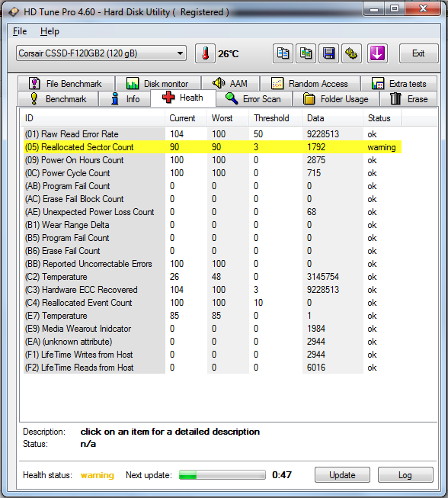This screenshot has height=498, width=448.
Task: Select (B5) Program Fail Count row
Action: [x=213, y=238]
